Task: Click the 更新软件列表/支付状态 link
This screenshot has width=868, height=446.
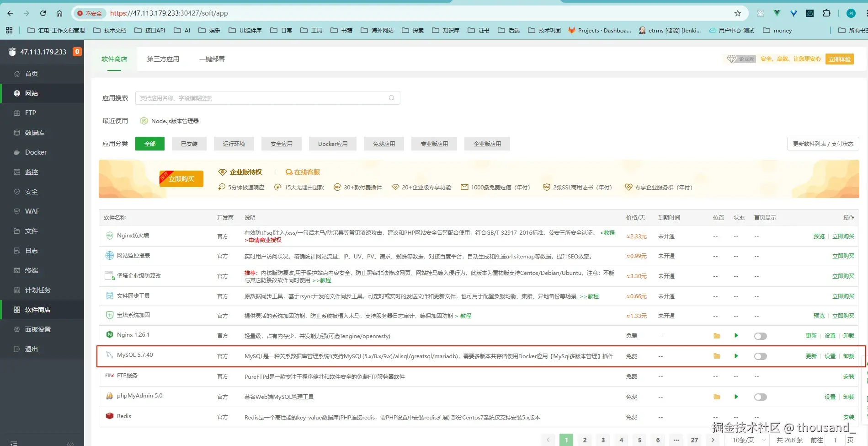Action: point(822,143)
